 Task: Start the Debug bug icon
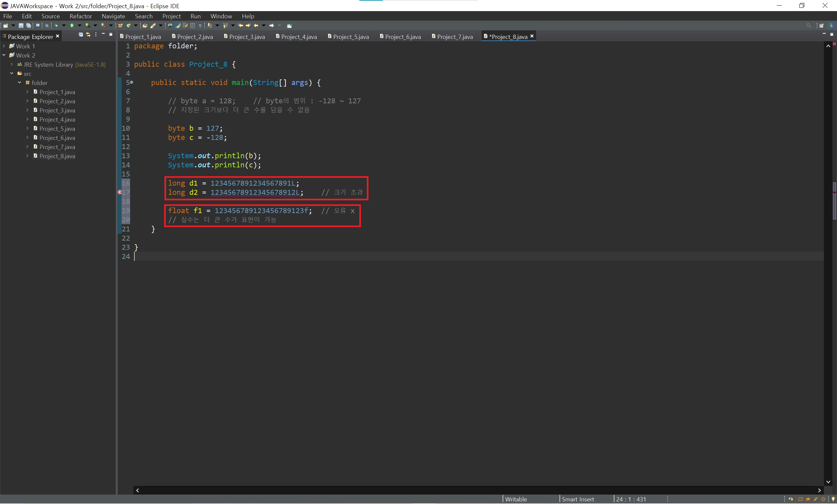pos(56,25)
